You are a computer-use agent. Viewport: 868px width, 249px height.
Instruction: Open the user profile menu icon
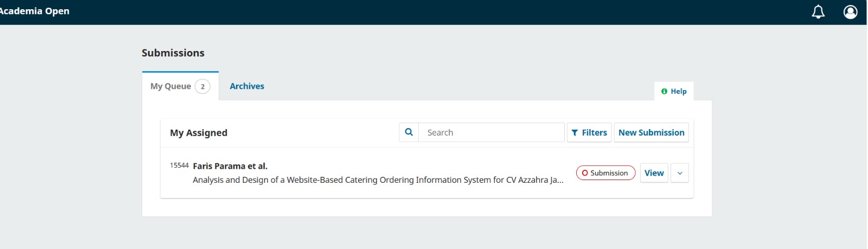(850, 12)
